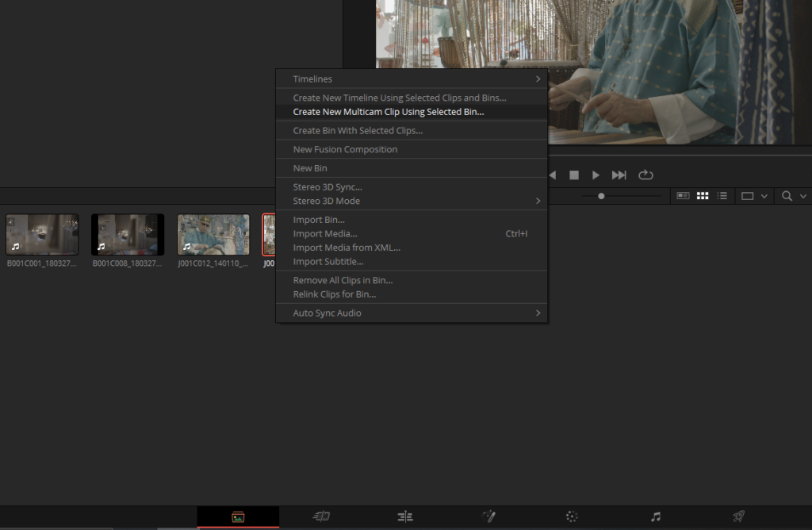Screen dimensions: 812x530
Task: Select Import Media from the context menu
Action: coord(325,234)
